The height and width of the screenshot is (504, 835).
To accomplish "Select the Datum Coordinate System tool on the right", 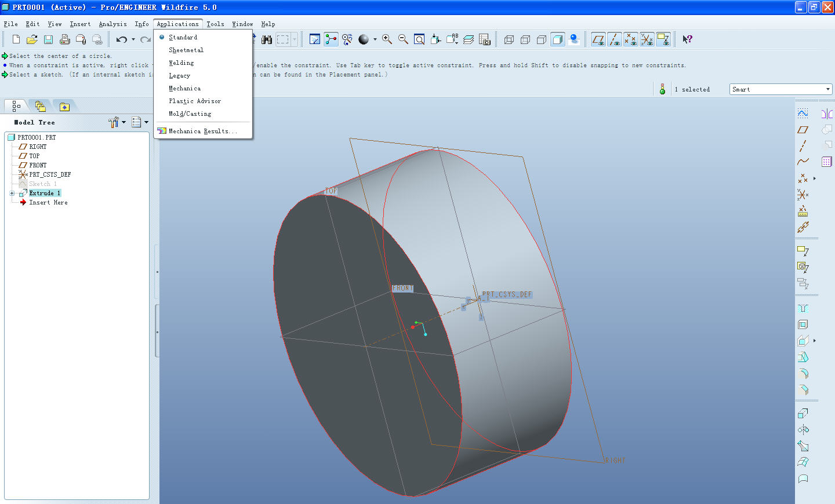I will [x=803, y=195].
